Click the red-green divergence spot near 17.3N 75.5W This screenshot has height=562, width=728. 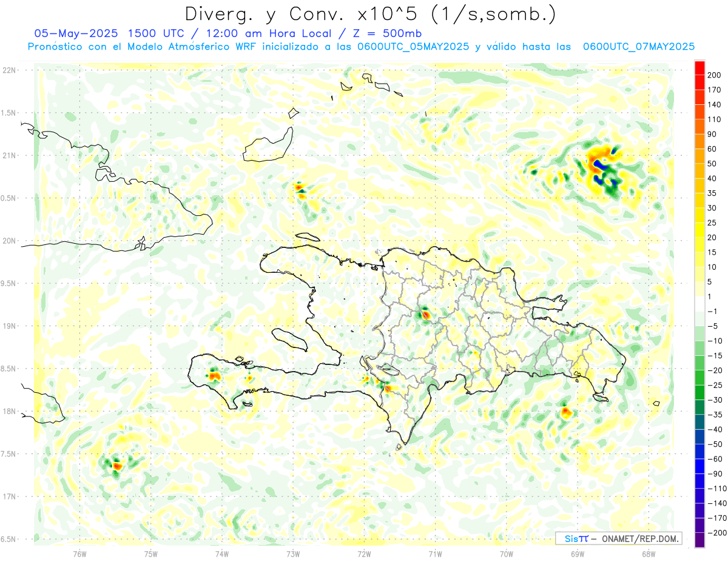[116, 465]
